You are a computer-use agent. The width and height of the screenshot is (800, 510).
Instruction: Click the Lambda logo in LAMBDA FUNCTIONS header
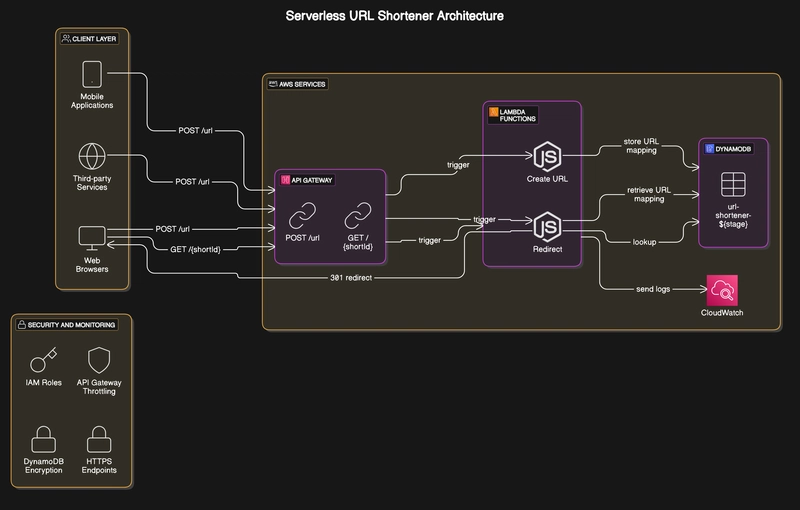493,112
